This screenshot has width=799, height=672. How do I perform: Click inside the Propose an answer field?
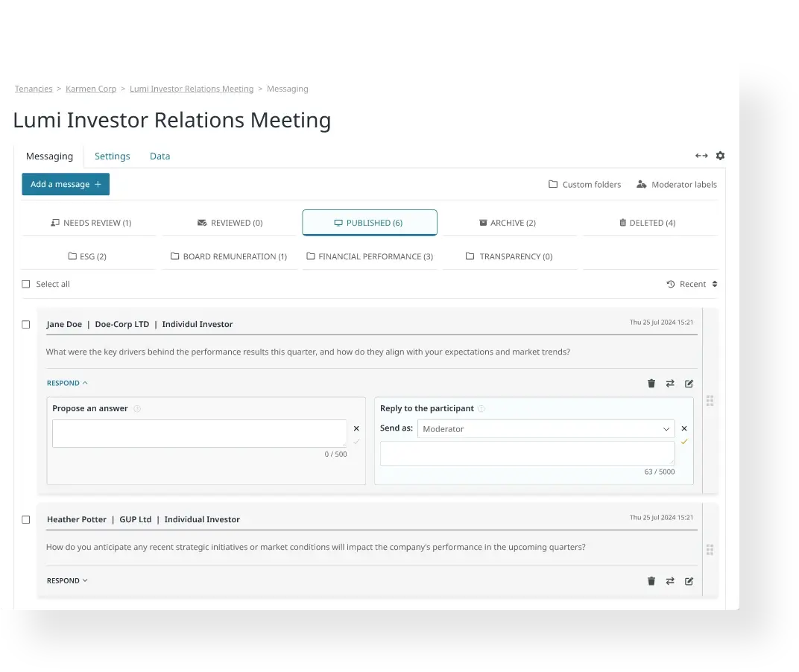[x=200, y=433]
